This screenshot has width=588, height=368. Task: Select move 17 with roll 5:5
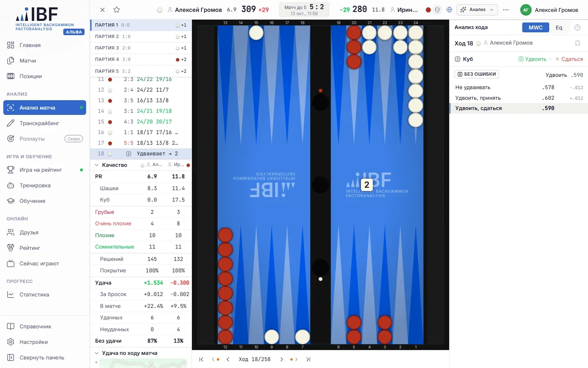(x=141, y=143)
